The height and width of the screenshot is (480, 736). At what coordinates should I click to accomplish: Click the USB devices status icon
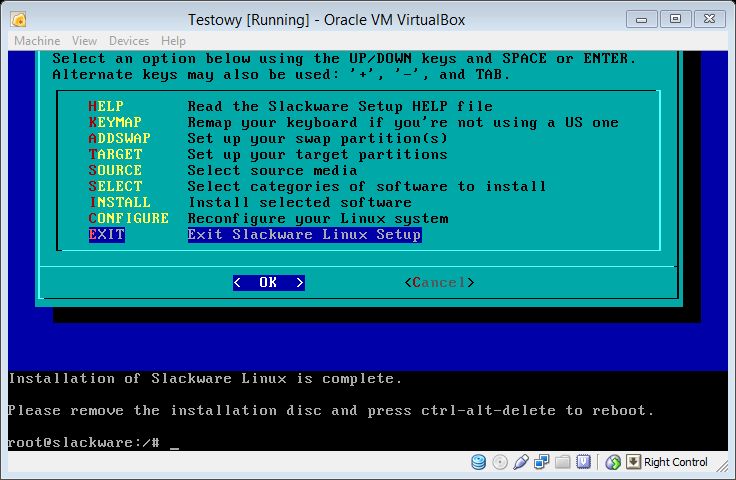click(521, 462)
